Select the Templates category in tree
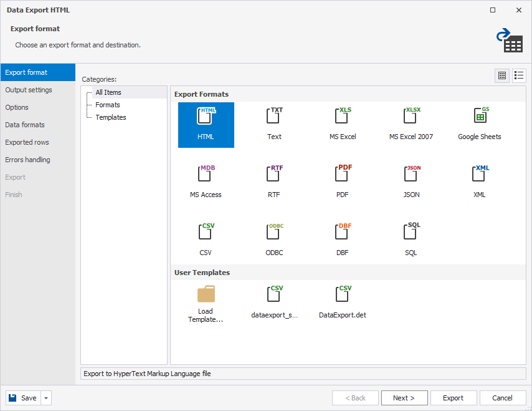 coord(111,117)
